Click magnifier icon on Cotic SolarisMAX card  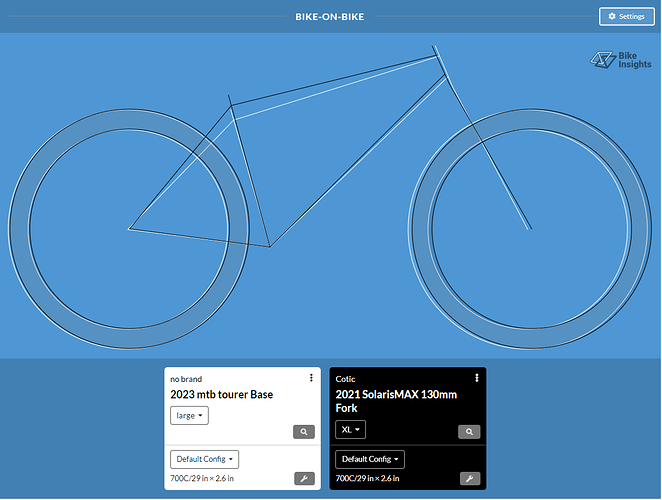(469, 432)
